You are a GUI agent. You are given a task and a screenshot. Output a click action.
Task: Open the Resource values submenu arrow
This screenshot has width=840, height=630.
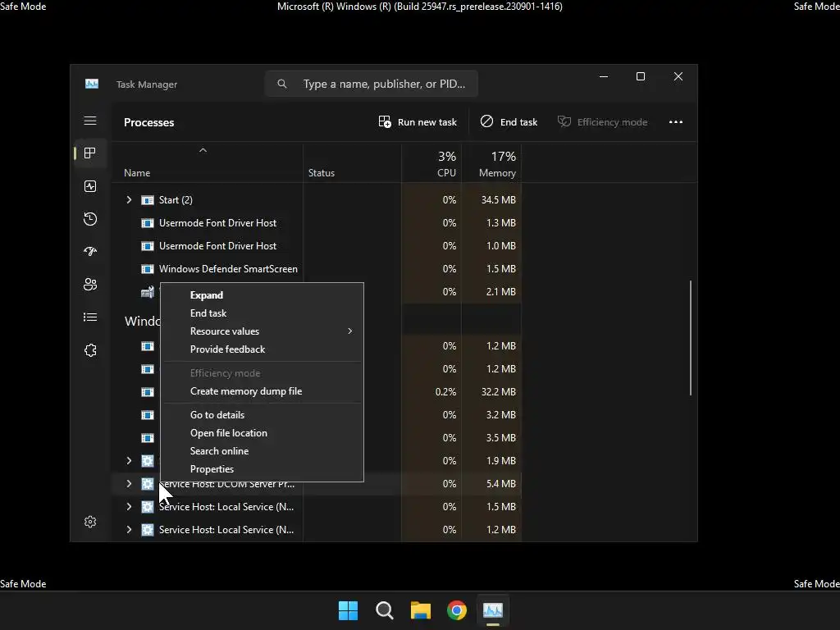pyautogui.click(x=349, y=331)
